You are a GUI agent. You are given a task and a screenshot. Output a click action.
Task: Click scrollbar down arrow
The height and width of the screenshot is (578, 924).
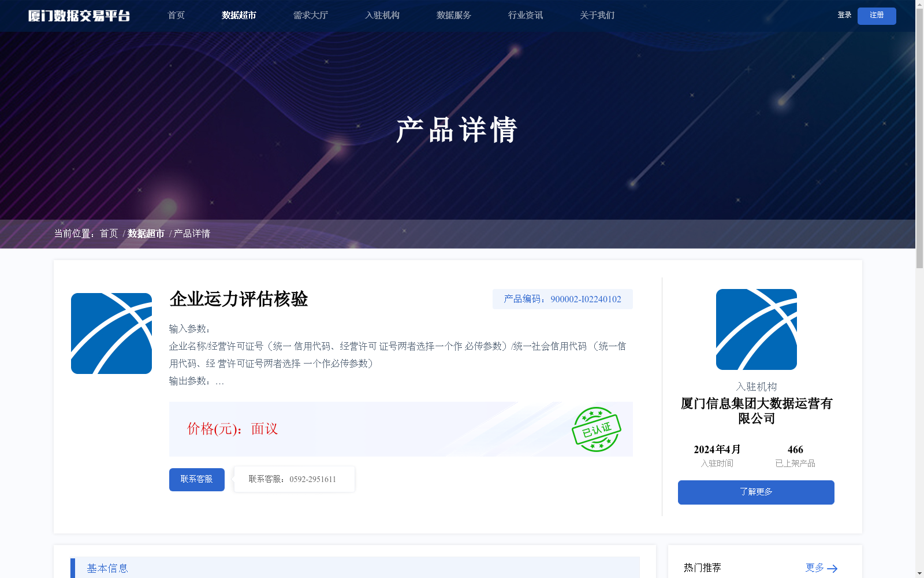click(919, 573)
